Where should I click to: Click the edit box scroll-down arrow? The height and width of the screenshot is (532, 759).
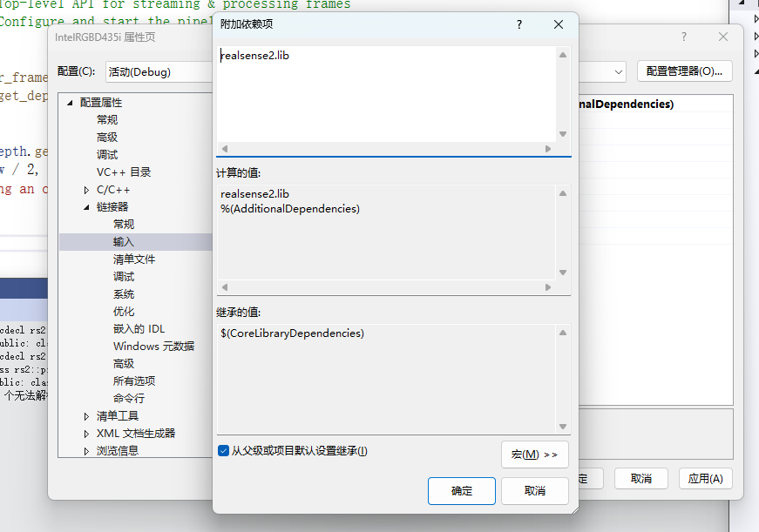tap(563, 134)
